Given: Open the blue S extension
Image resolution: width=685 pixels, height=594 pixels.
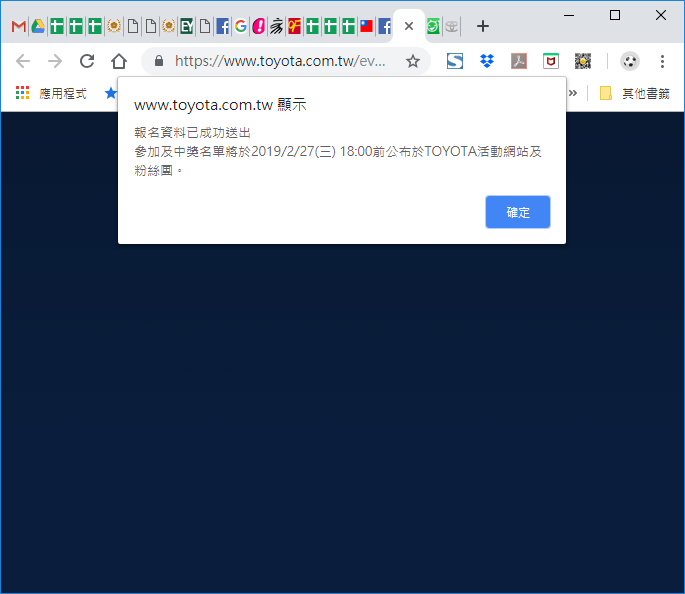Looking at the screenshot, I should [x=455, y=61].
